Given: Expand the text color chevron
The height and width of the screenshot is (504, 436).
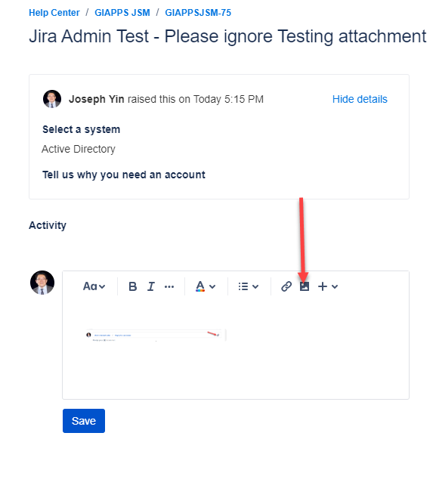Looking at the screenshot, I should (212, 286).
